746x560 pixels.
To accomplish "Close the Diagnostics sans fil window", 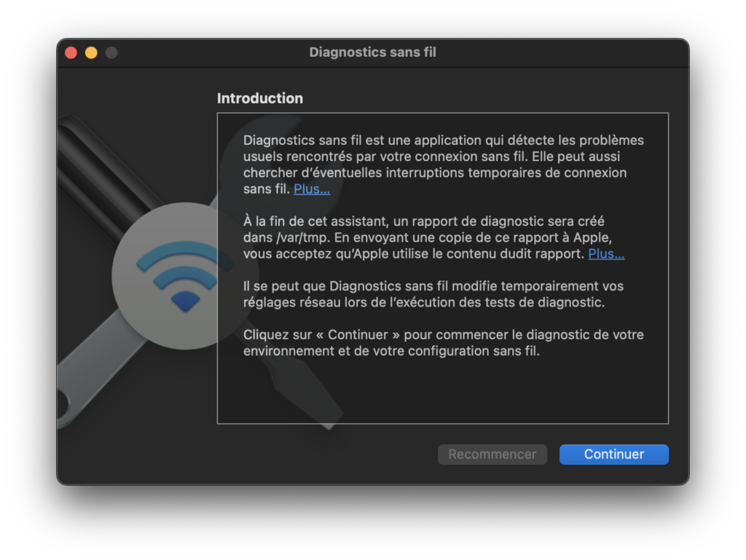I will [x=71, y=52].
